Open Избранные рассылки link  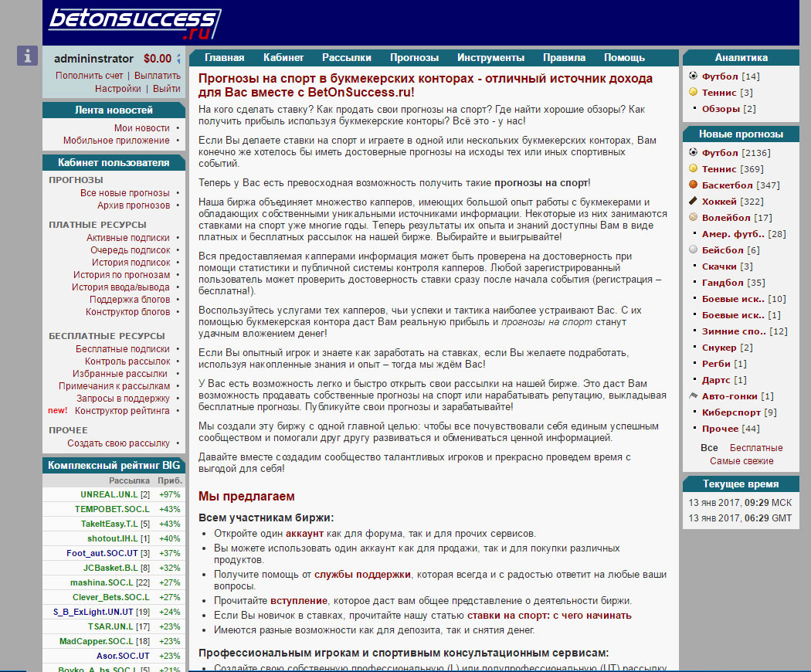pyautogui.click(x=120, y=374)
